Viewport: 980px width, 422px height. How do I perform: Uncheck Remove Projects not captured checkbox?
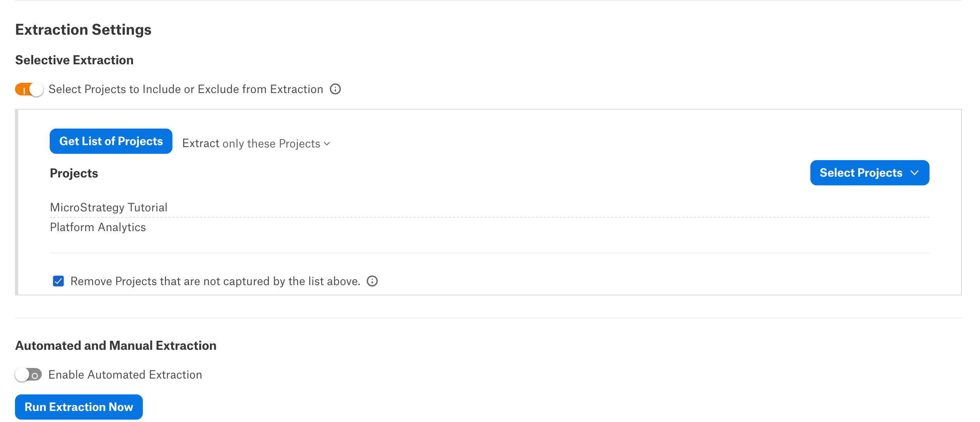58,281
